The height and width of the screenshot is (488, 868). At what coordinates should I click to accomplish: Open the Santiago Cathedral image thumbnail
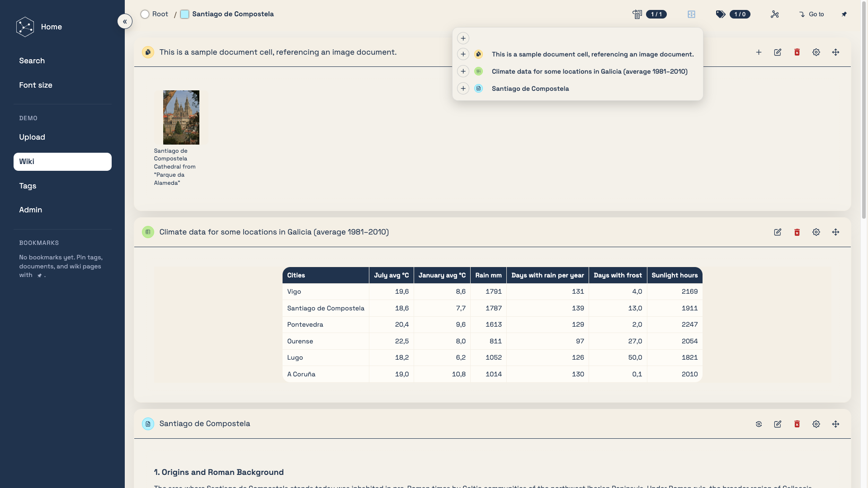click(181, 117)
